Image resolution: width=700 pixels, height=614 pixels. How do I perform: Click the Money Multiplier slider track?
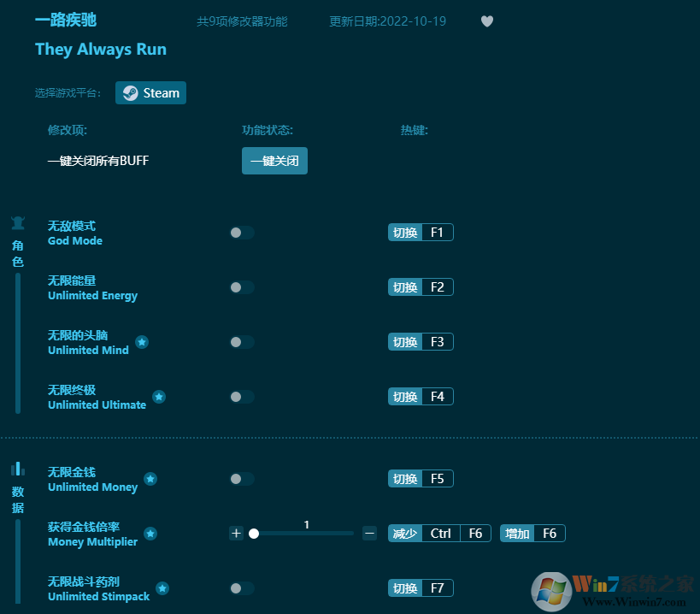303,534
